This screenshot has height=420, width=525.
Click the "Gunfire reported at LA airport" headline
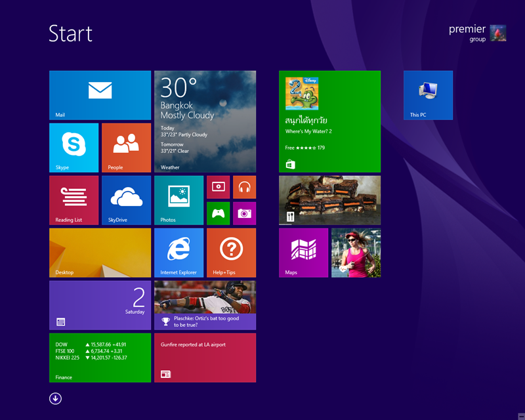(x=193, y=345)
